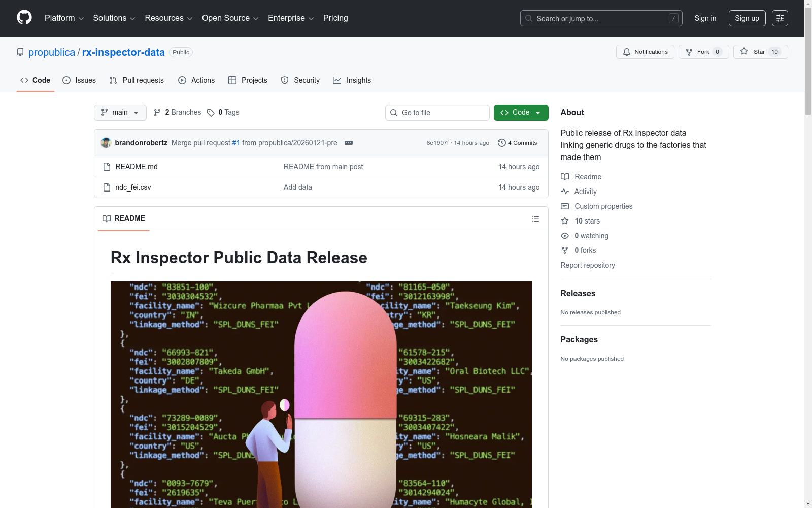Click the ndc_fei.csv file icon
This screenshot has height=508, width=812.
(107, 187)
